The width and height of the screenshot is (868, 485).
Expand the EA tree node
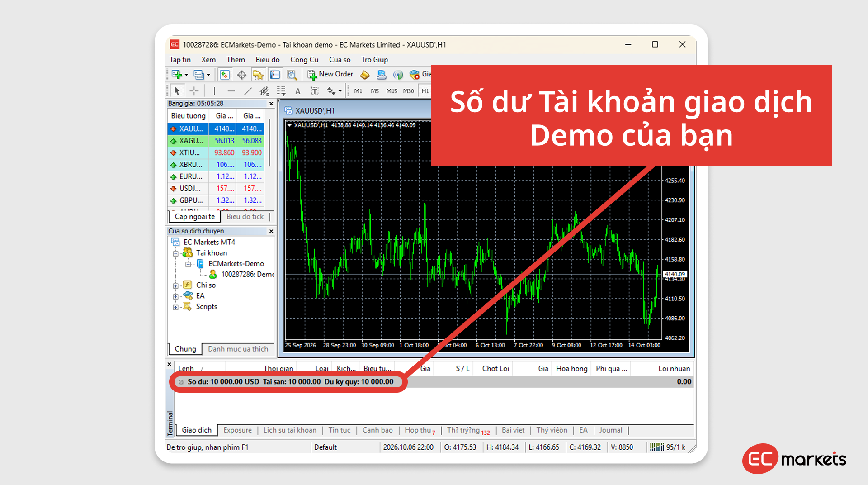176,297
